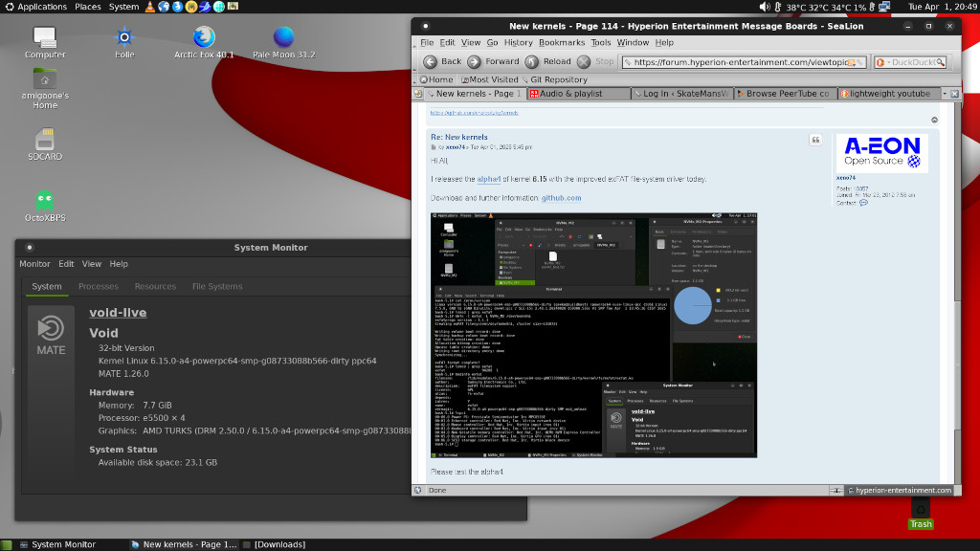
Task: Click the show desktop button in taskbar
Action: [x=7, y=544]
